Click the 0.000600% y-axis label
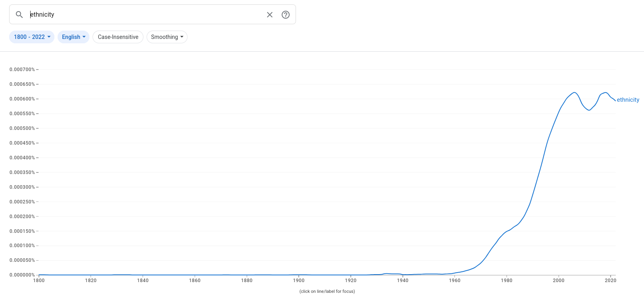644x300 pixels. [x=22, y=99]
